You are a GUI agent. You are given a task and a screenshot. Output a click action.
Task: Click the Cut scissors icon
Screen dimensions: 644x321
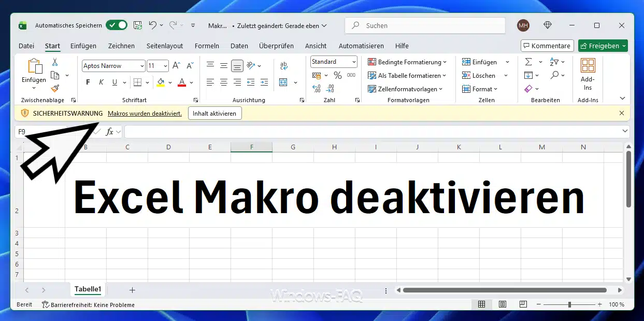pyautogui.click(x=55, y=62)
